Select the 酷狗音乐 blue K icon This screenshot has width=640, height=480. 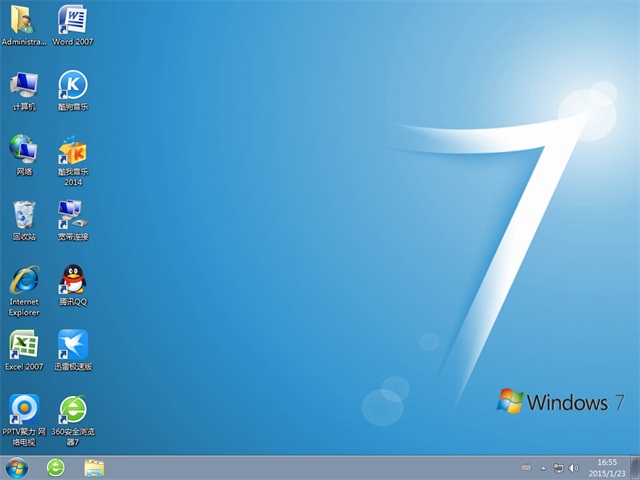pyautogui.click(x=72, y=85)
